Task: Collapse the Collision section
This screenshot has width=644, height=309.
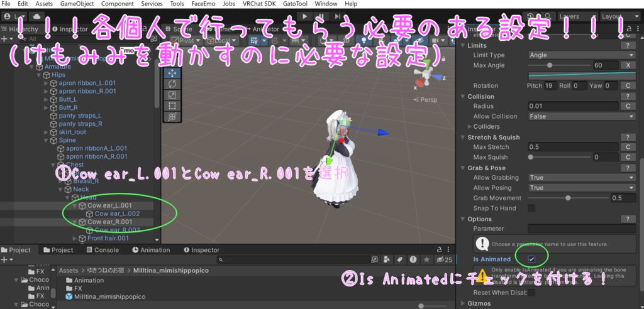Action: click(464, 97)
